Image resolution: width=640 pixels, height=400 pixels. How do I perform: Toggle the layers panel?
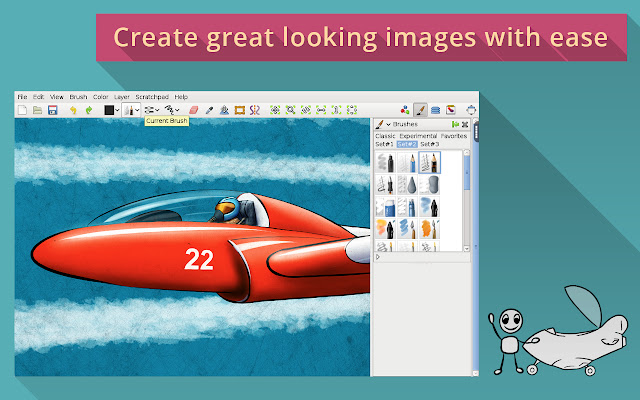pos(436,110)
